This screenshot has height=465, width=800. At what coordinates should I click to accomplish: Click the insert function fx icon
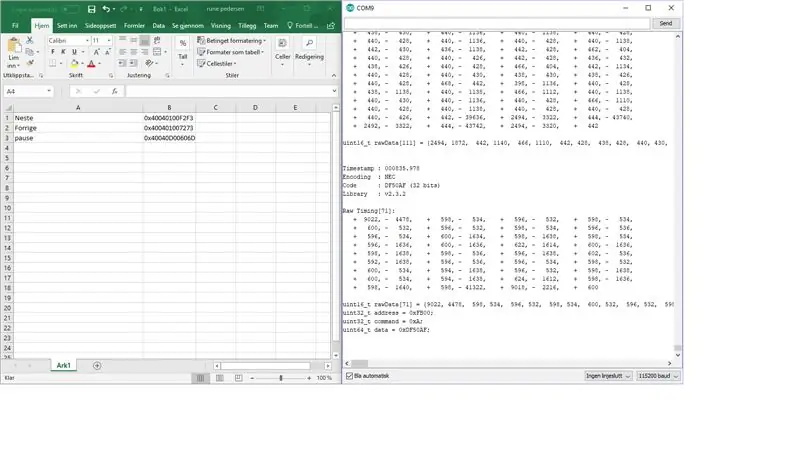(115, 91)
